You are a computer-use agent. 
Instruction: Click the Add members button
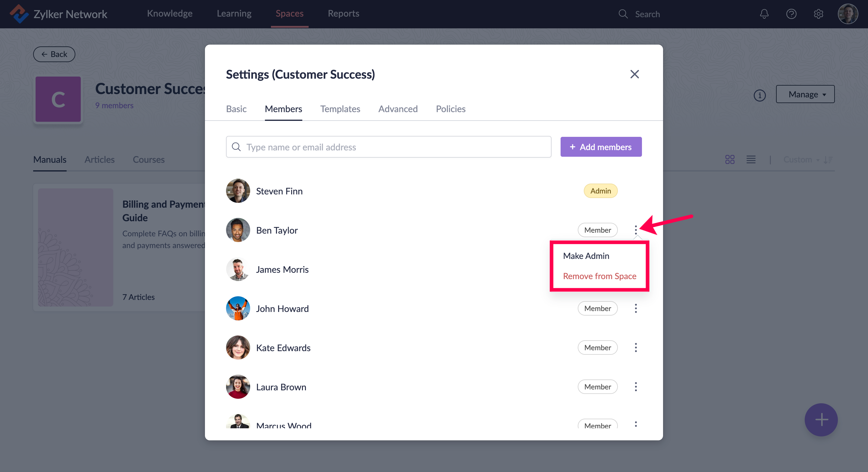601,147
